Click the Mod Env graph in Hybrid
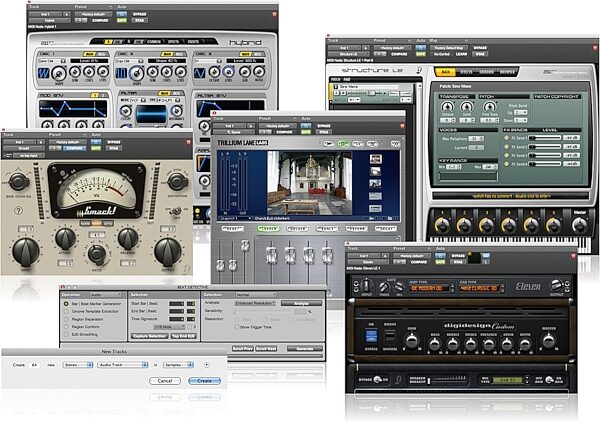 click(x=73, y=109)
